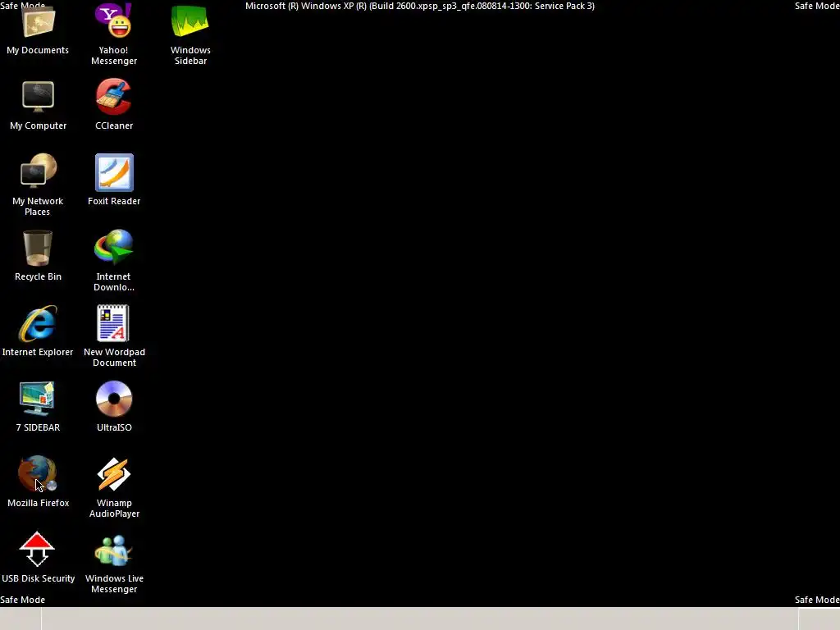Click the "USB Disk Security" label text

(38, 578)
